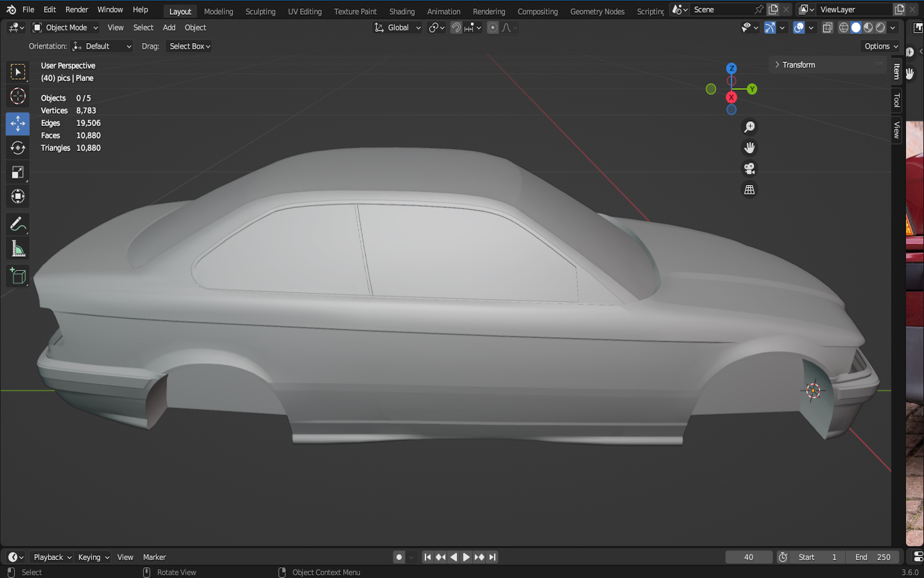The image size is (924, 578).
Task: Open the Render menu
Action: (76, 10)
